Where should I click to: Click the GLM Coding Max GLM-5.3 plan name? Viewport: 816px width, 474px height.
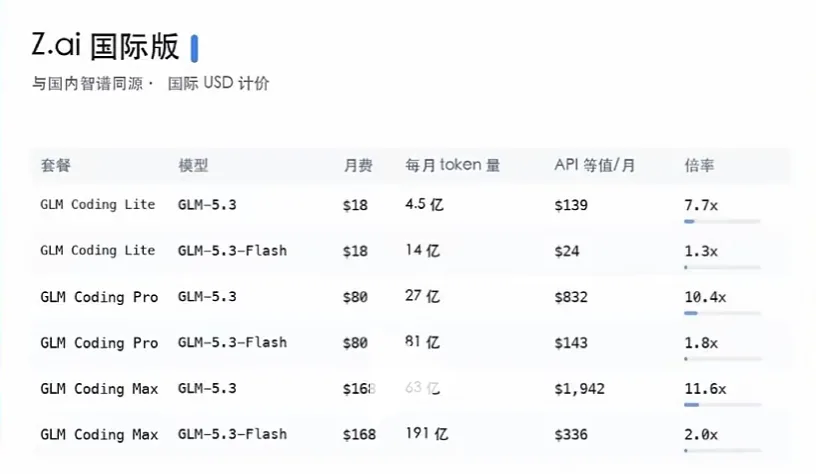coord(99,389)
